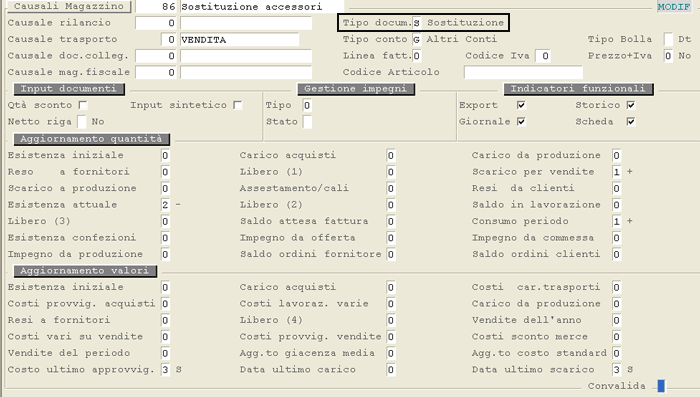Click the Codice Articolo field

(x=523, y=72)
